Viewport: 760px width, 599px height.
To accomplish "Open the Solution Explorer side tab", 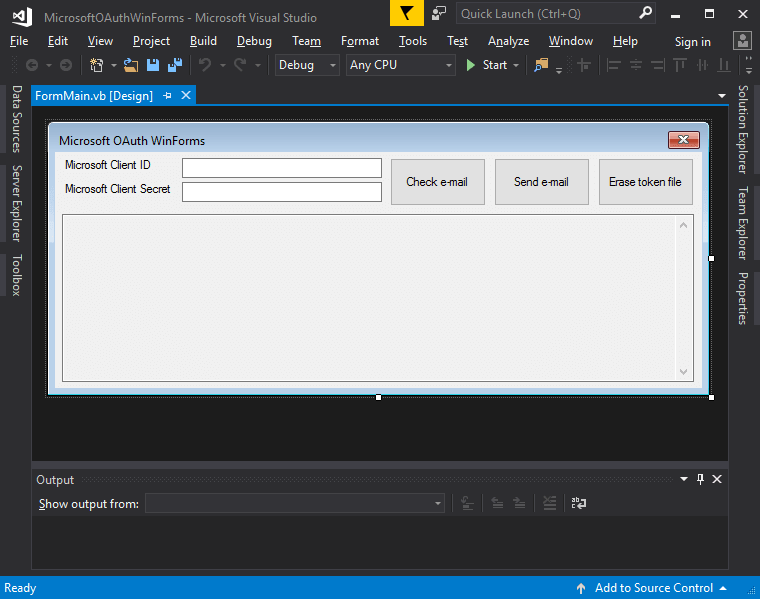I will click(x=743, y=129).
